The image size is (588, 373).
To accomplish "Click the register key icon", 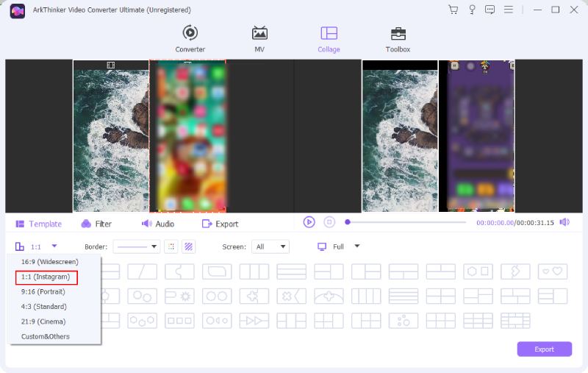I will pos(472,10).
